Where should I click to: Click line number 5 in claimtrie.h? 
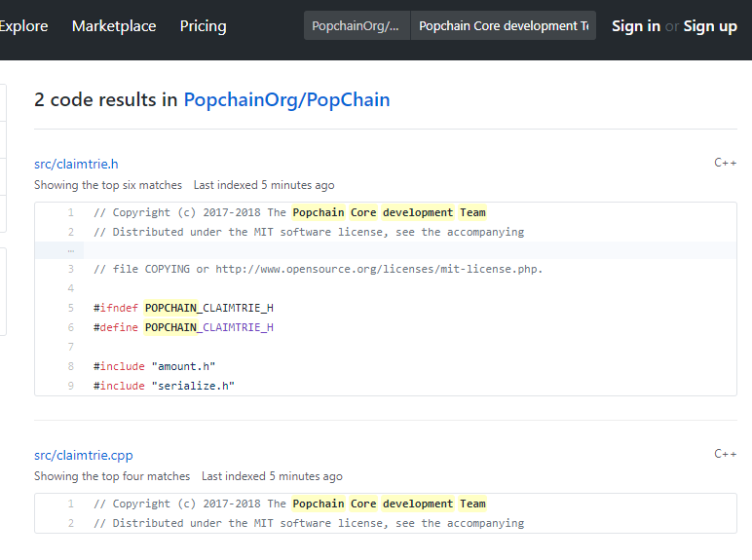click(x=70, y=308)
